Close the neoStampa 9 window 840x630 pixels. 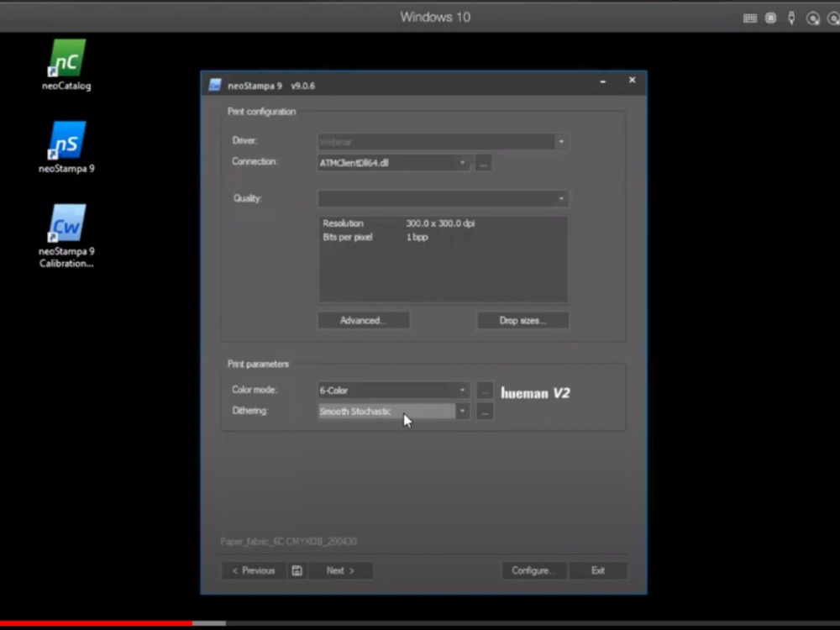pyautogui.click(x=633, y=80)
